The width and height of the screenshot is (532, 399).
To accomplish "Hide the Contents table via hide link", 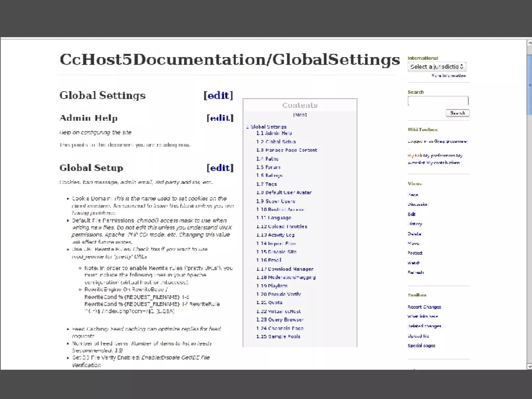I will point(300,115).
